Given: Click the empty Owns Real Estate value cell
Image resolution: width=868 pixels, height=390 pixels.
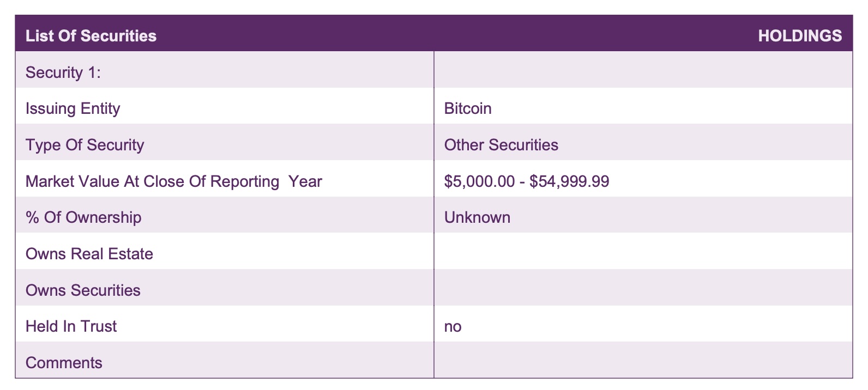Looking at the screenshot, I should coord(643,251).
